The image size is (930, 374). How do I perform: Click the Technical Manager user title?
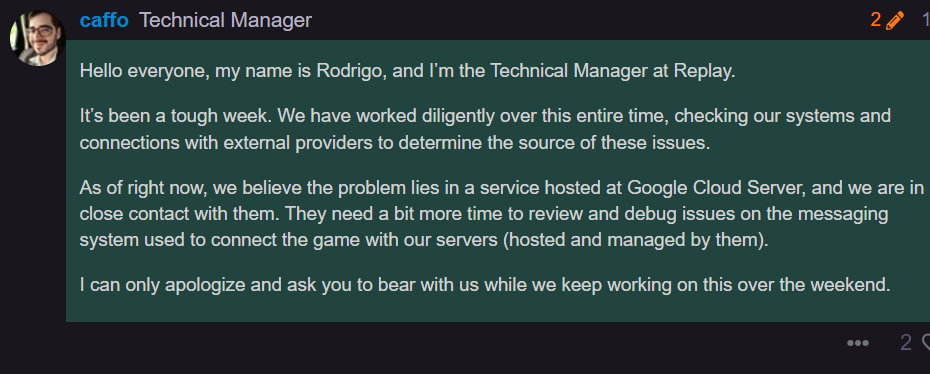pyautogui.click(x=225, y=20)
